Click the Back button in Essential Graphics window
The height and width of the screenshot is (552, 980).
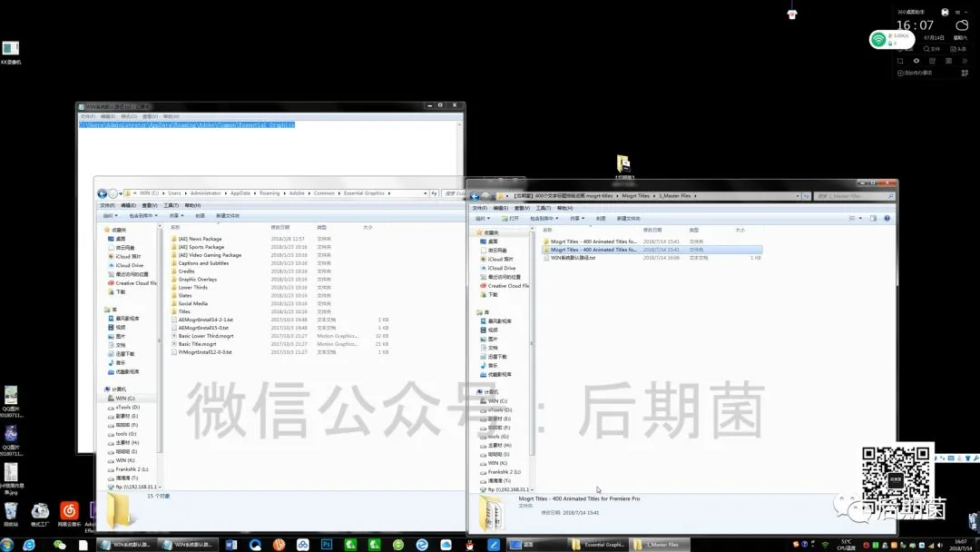(x=102, y=193)
